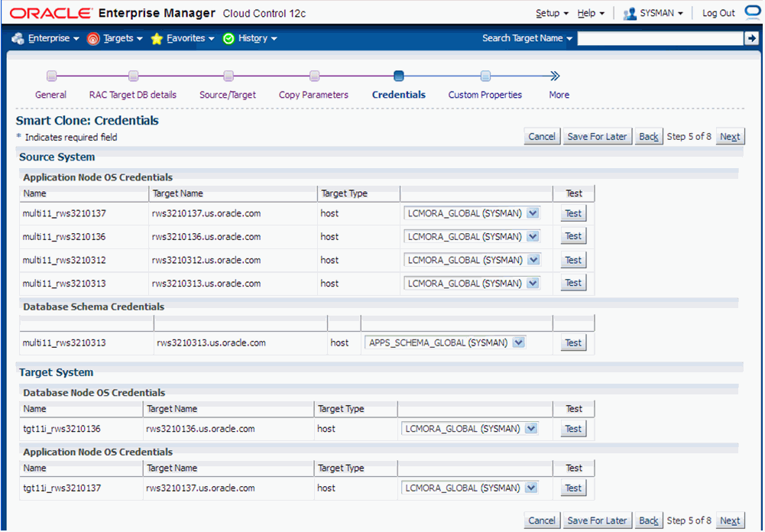Viewport: 765px width, 532px height.
Task: Click the Enterprise cubes icon
Action: 18,38
